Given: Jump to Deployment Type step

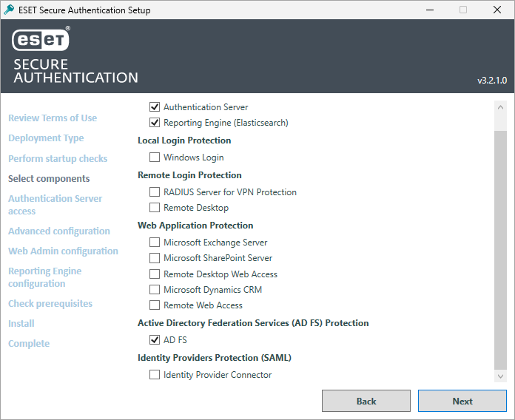Looking at the screenshot, I should point(46,138).
